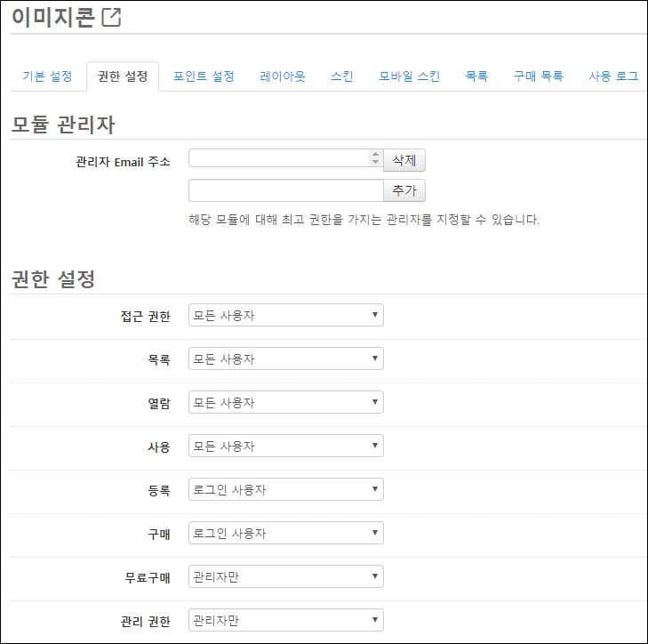Open the 스킨 tab
Viewport: 648px width, 644px height.
click(341, 76)
